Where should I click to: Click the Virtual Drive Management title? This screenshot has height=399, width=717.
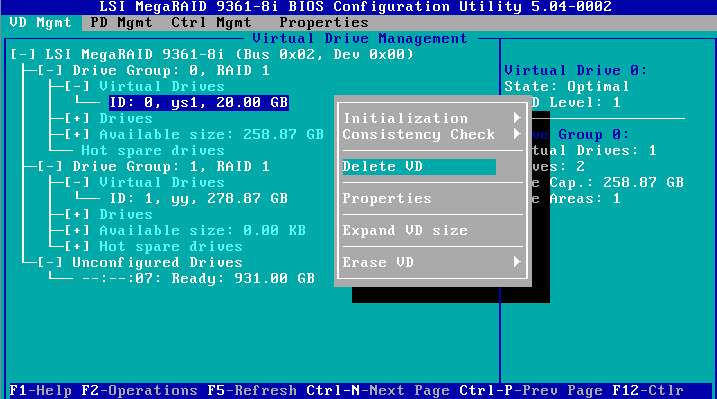click(x=360, y=38)
